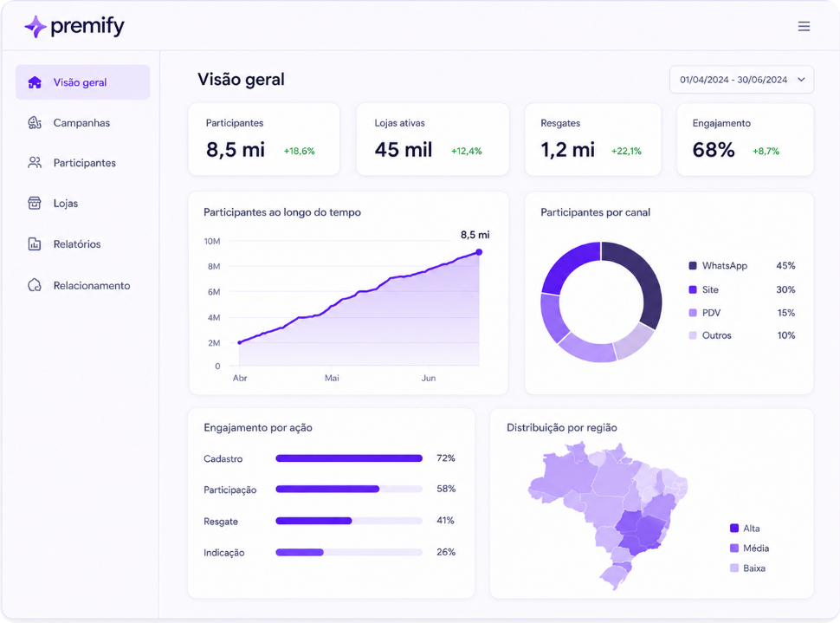Viewport: 840px width, 623px height.
Task: Click the WhatsApp legend label
Action: tap(725, 265)
